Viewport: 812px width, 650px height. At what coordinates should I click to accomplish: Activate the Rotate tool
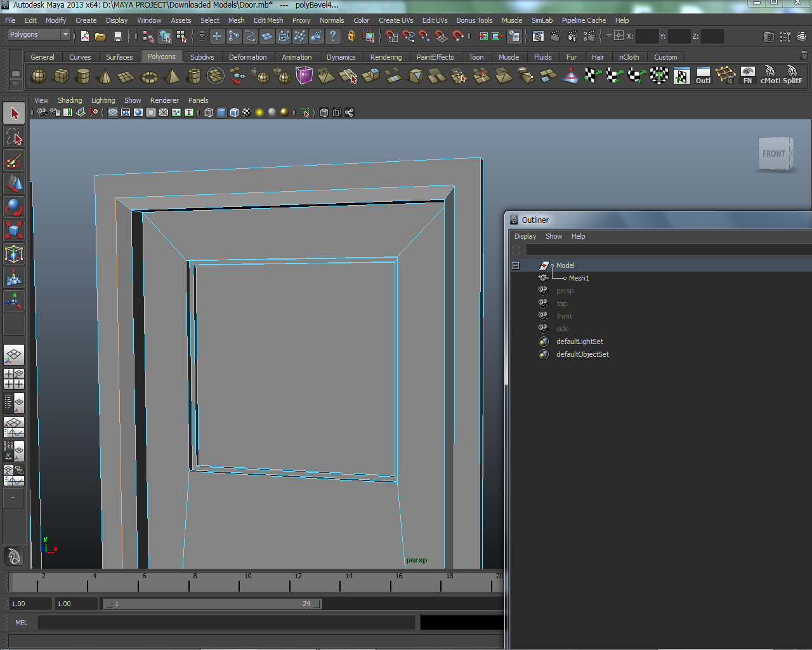point(14,207)
